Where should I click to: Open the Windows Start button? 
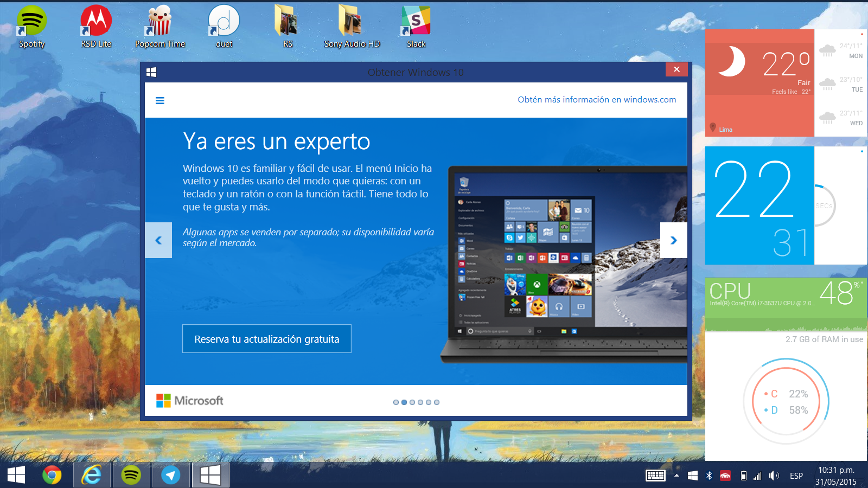coord(16,475)
